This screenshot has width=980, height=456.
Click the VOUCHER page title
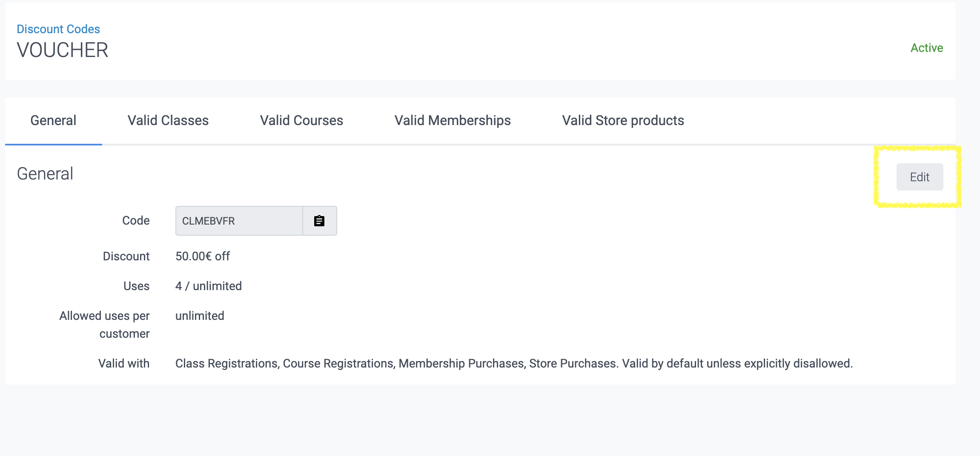click(x=63, y=50)
